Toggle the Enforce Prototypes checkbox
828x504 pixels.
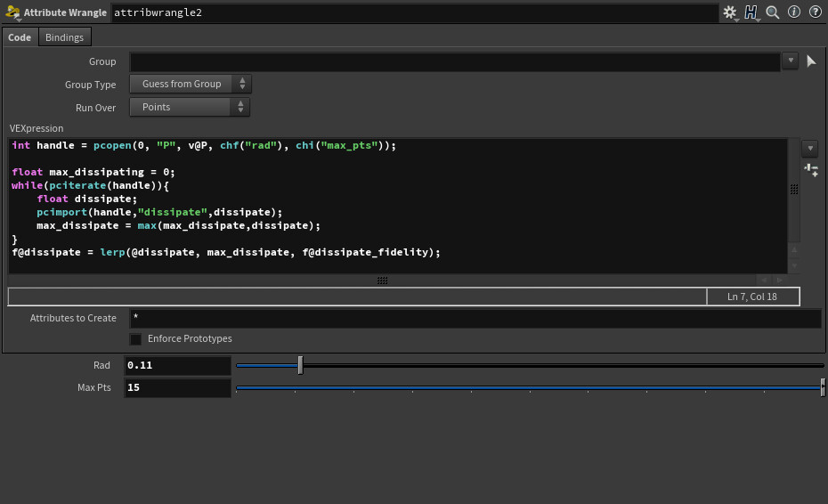pos(135,339)
